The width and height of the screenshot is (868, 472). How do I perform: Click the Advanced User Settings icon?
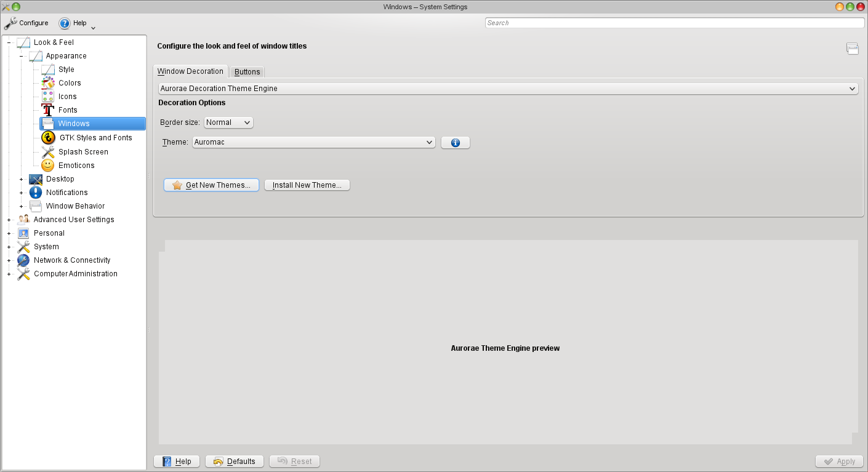[x=23, y=220]
